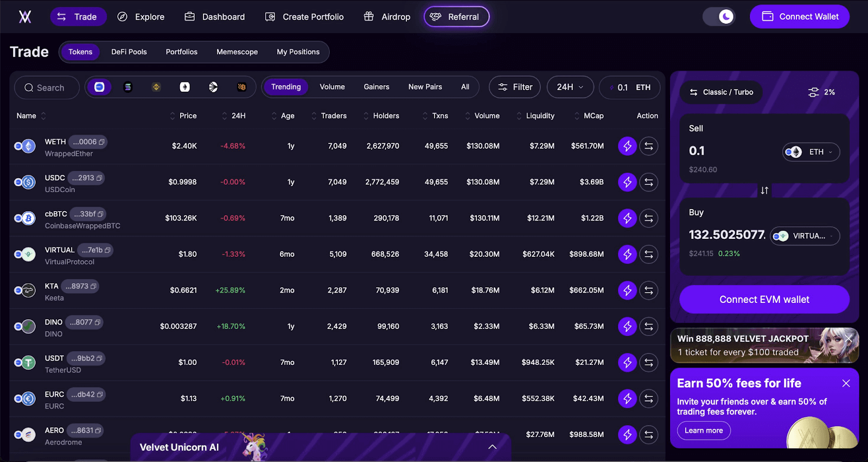The image size is (868, 462).
Task: Click the Connect EVM wallet button
Action: click(764, 300)
